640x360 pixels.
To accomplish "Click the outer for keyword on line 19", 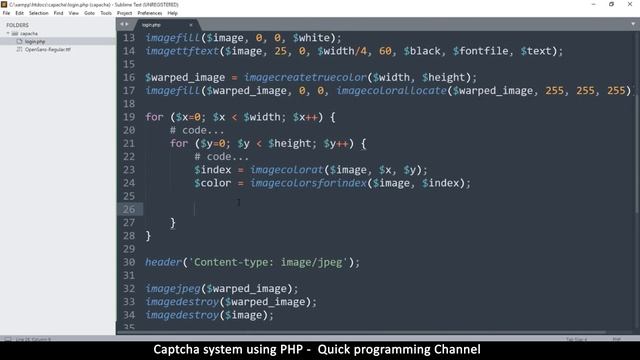I will 154,117.
